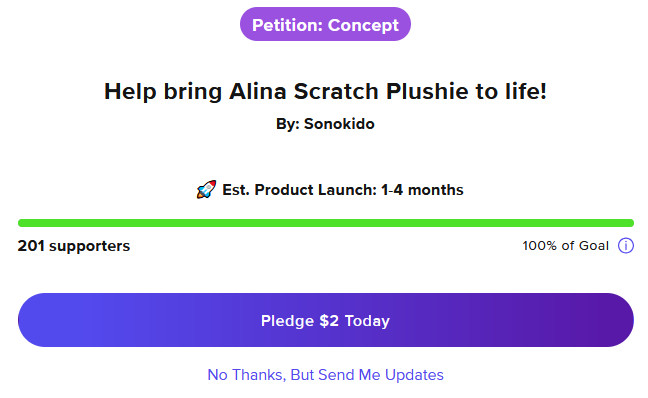Click the Est. Product Launch text
This screenshot has height=398, width=648.
pos(299,190)
